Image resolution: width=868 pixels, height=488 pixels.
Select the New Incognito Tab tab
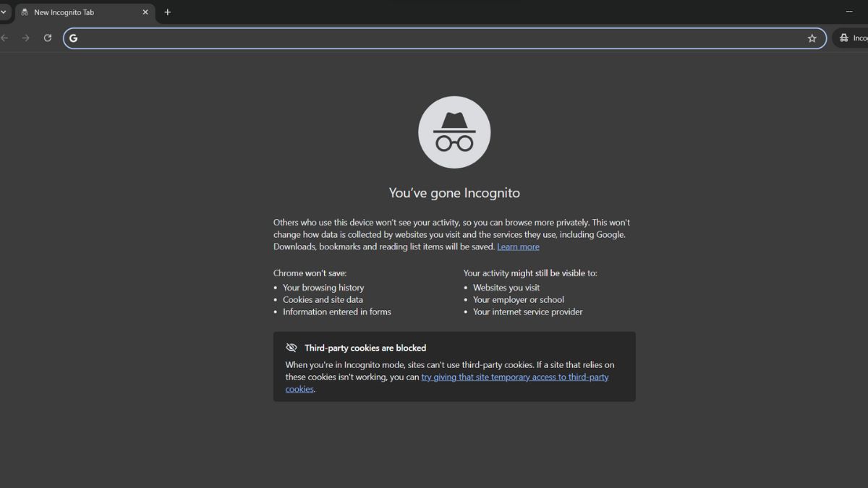point(85,12)
